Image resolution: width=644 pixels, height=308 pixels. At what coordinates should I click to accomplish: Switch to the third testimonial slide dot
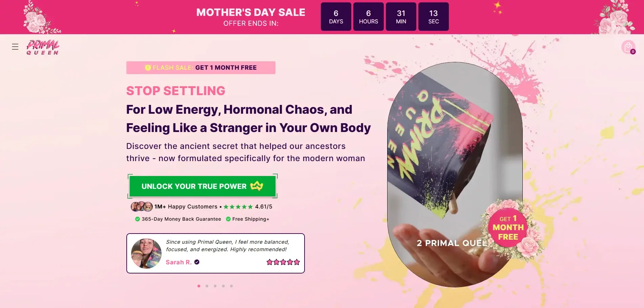click(x=215, y=286)
